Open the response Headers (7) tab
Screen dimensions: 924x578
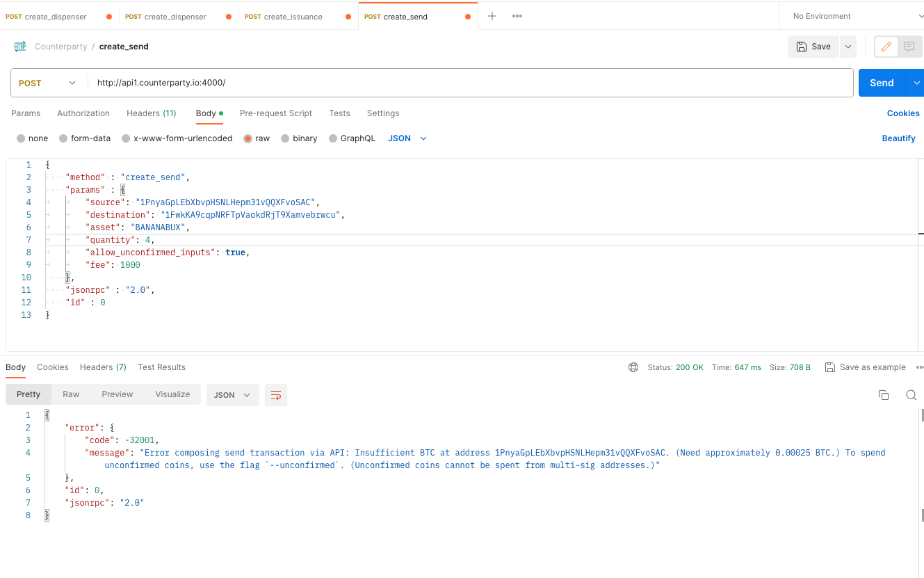pos(103,367)
